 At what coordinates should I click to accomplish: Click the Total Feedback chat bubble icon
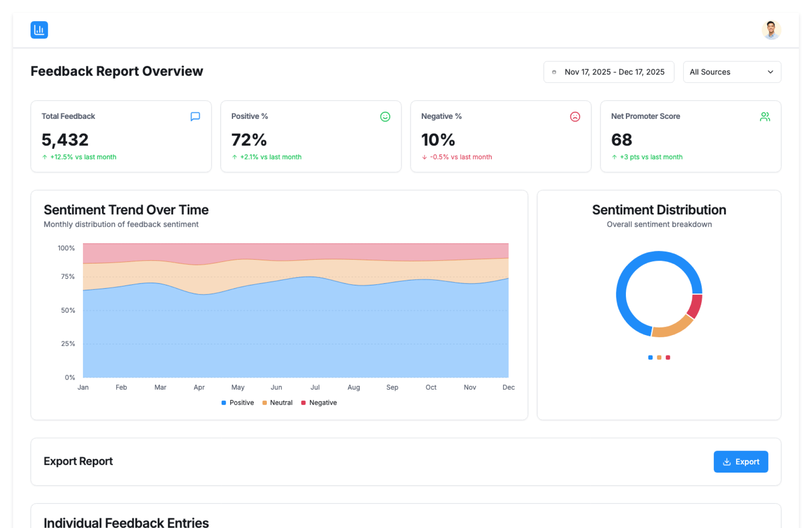195,116
